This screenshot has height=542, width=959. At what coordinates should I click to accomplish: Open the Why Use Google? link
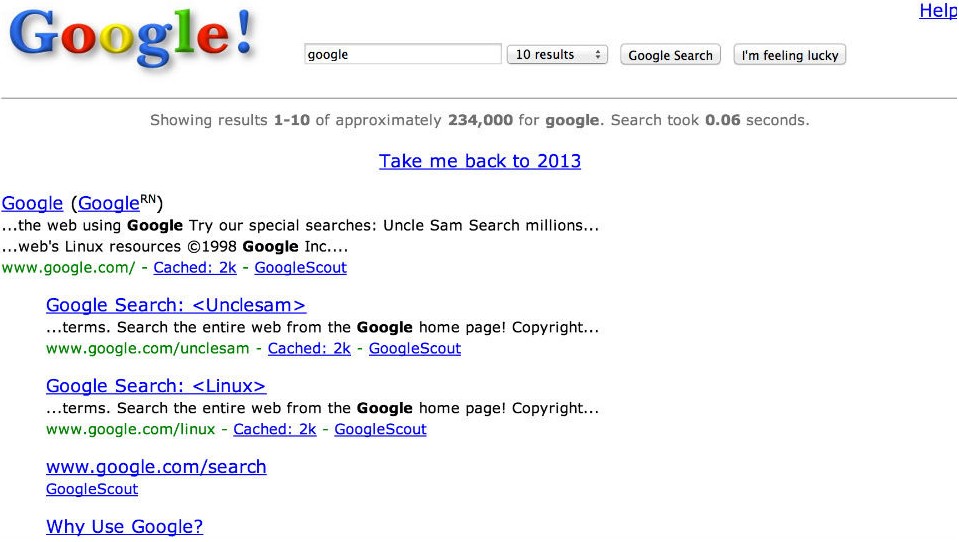(124, 526)
